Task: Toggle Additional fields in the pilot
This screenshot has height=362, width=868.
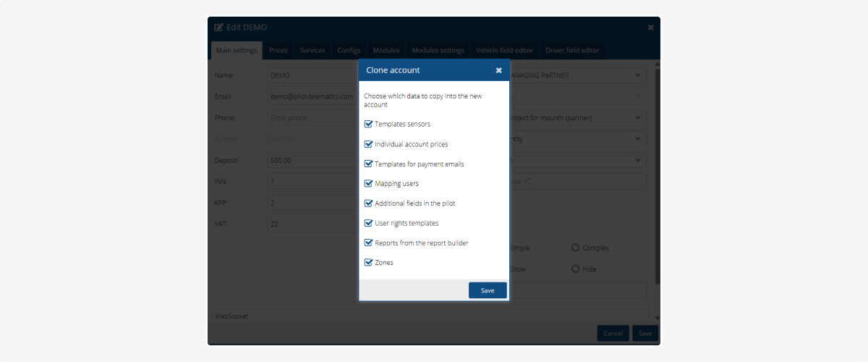Action: pos(368,203)
